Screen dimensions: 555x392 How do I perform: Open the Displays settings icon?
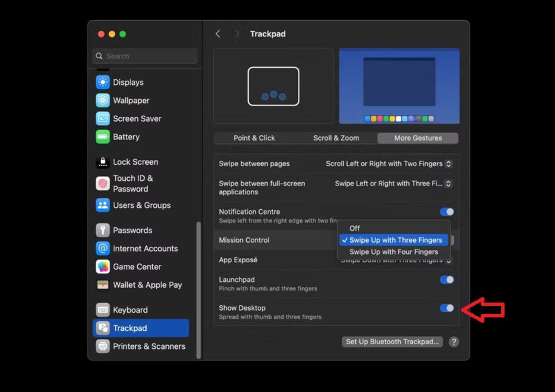[103, 82]
